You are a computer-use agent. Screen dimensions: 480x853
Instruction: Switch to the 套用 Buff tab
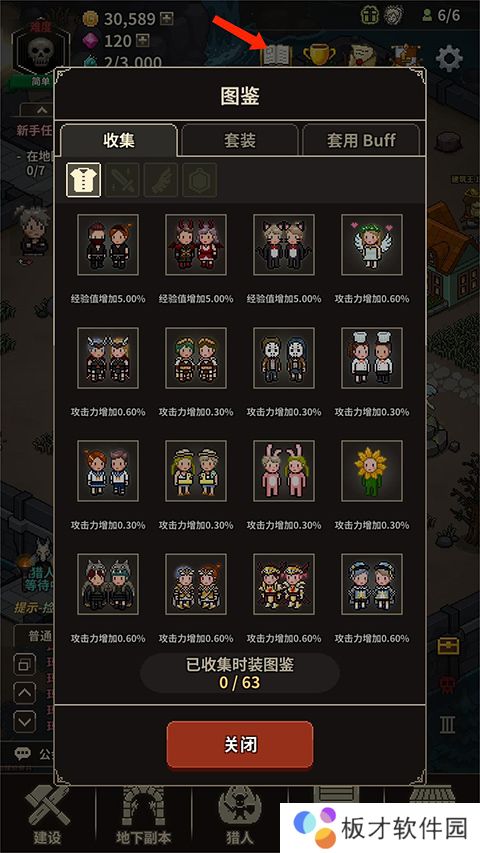click(361, 140)
